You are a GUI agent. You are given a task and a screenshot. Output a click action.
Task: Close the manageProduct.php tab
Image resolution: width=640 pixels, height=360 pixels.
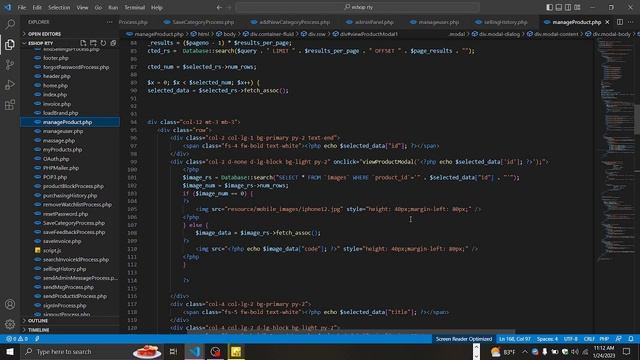click(607, 22)
